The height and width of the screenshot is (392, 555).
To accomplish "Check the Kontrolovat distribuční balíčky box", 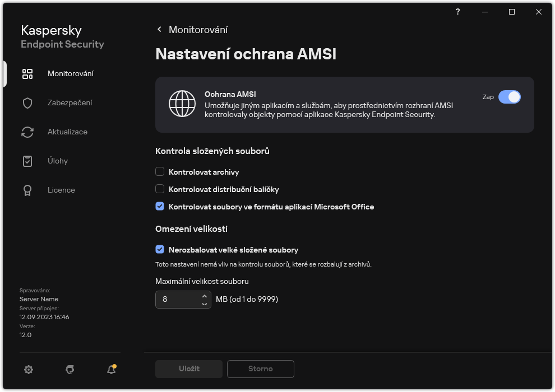I will pos(160,189).
